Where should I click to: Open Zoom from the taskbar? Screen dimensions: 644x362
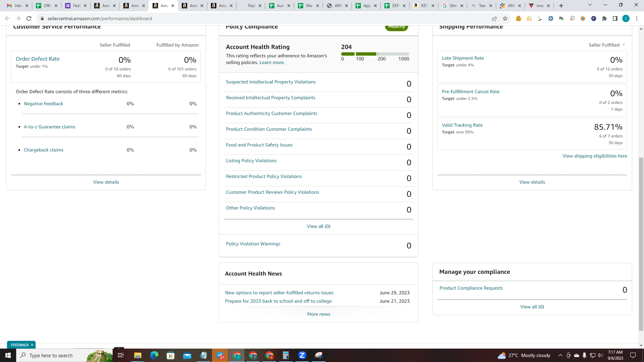click(x=302, y=355)
